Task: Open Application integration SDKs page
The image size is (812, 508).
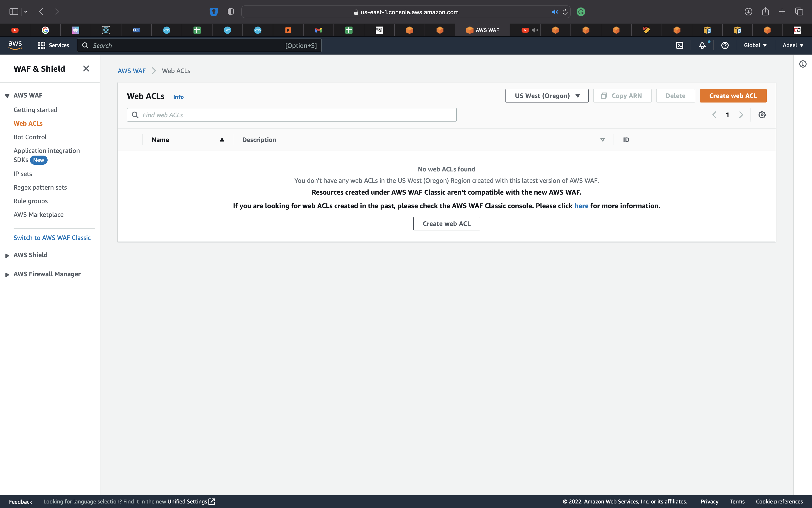Action: click(x=47, y=155)
